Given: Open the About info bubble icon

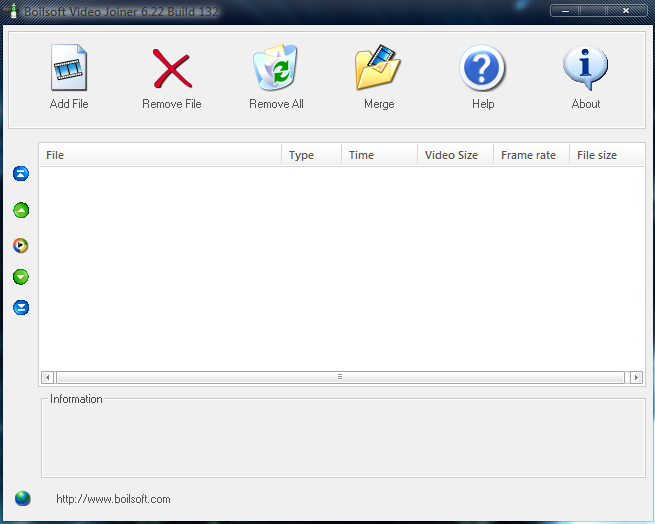Looking at the screenshot, I should [585, 67].
